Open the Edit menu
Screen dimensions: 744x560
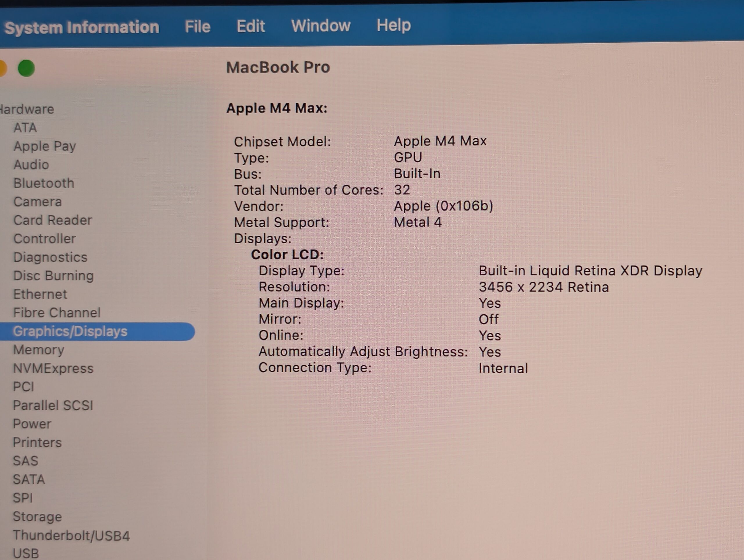(251, 26)
